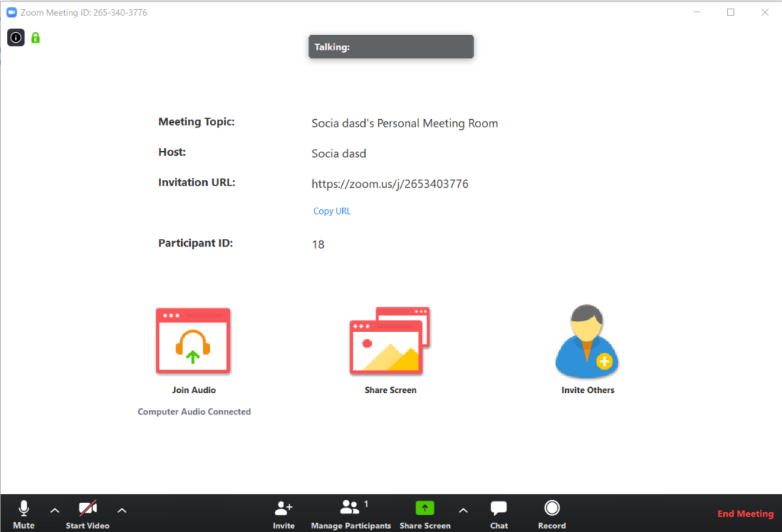Click the Invite Others label
782x532 pixels.
point(588,390)
